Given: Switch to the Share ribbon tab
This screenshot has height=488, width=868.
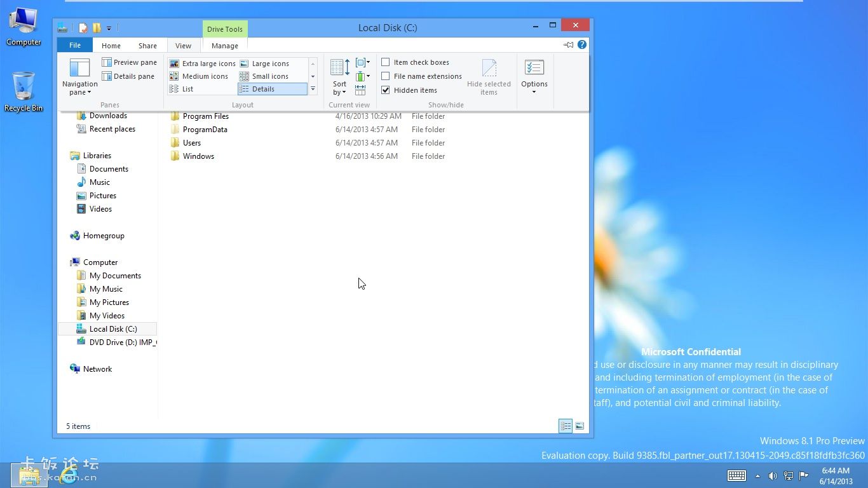Looking at the screenshot, I should (147, 45).
